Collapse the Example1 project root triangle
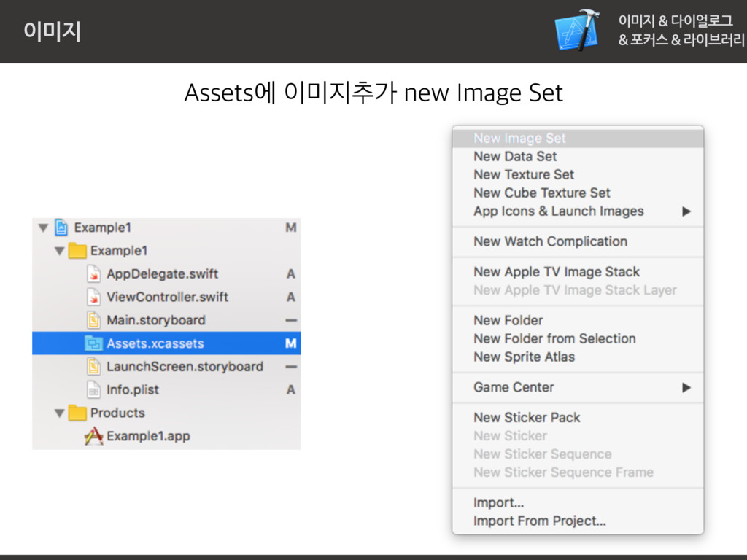This screenshot has height=560, width=747. pos(44,228)
